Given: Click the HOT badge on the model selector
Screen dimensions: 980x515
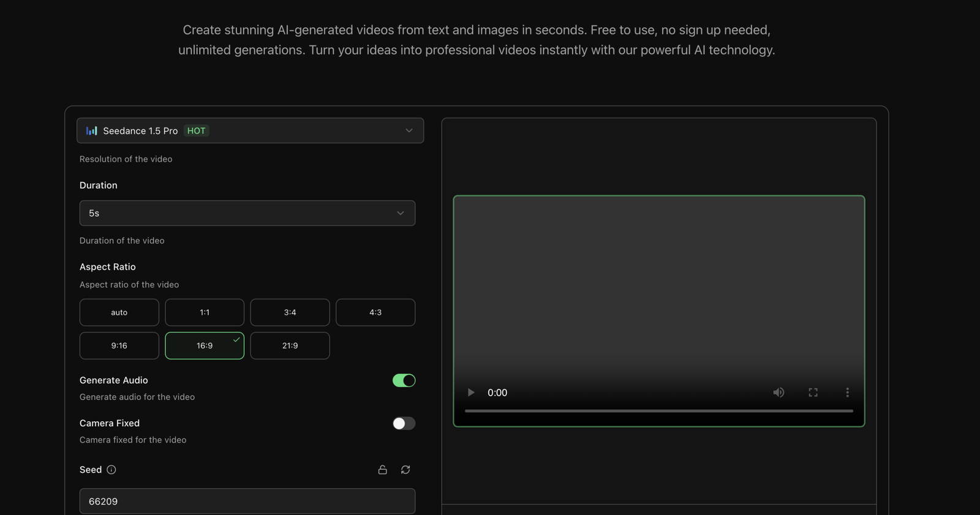Looking at the screenshot, I should click(x=197, y=130).
